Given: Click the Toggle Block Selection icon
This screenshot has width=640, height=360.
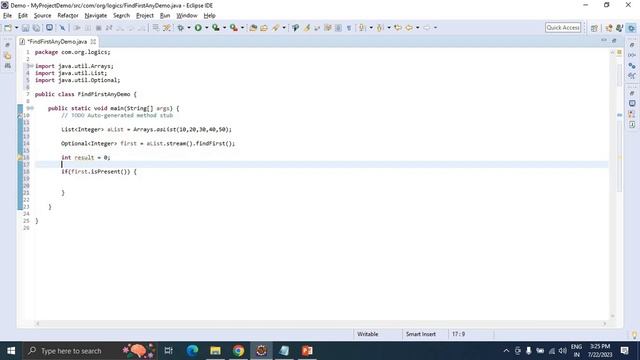Looking at the screenshot, I should pyautogui.click(x=338, y=28).
